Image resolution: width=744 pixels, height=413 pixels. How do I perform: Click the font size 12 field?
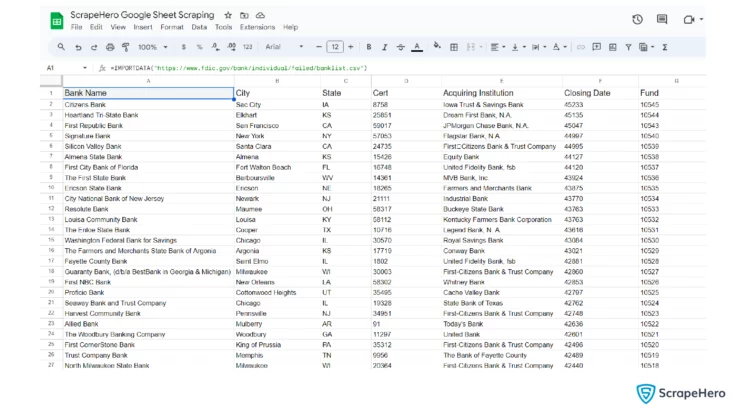coord(335,47)
